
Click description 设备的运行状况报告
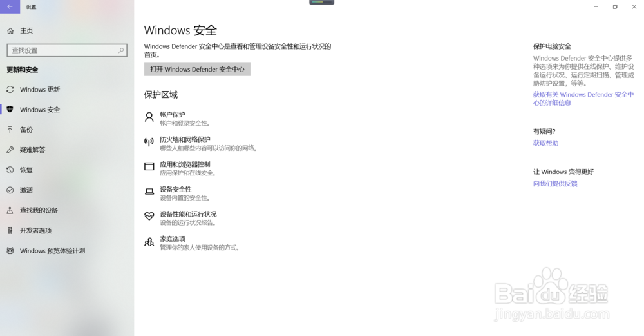pyautogui.click(x=187, y=223)
